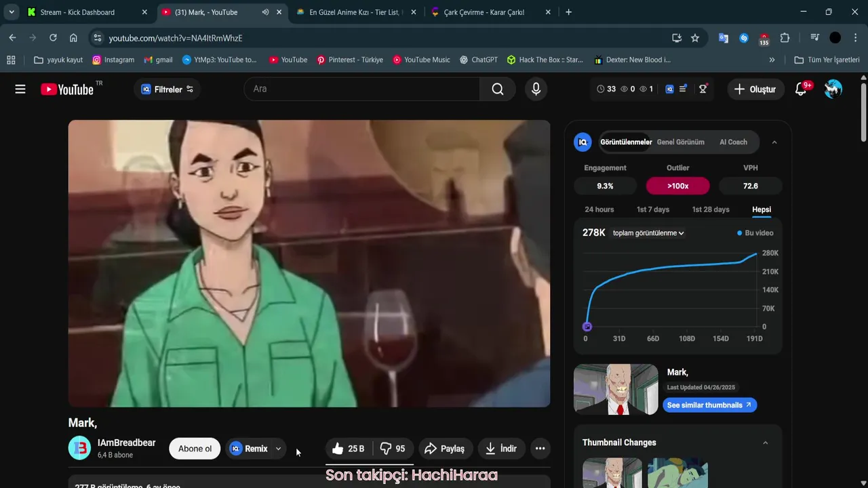868x488 pixels.
Task: Open the vidIQ trophy icon
Action: coord(703,89)
